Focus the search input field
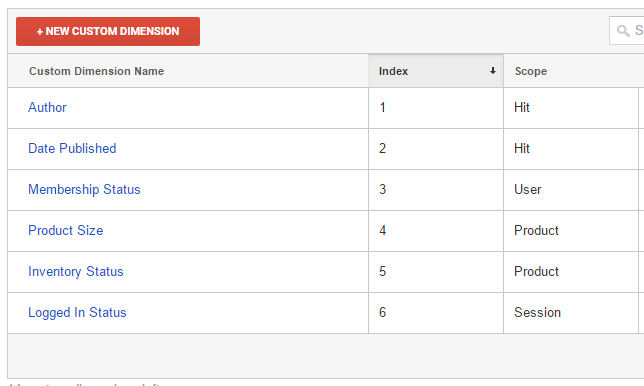The height and width of the screenshot is (386, 644). 627,30
